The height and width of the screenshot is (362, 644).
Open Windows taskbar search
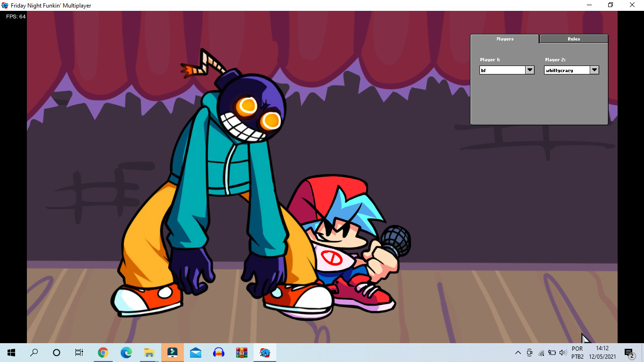34,353
